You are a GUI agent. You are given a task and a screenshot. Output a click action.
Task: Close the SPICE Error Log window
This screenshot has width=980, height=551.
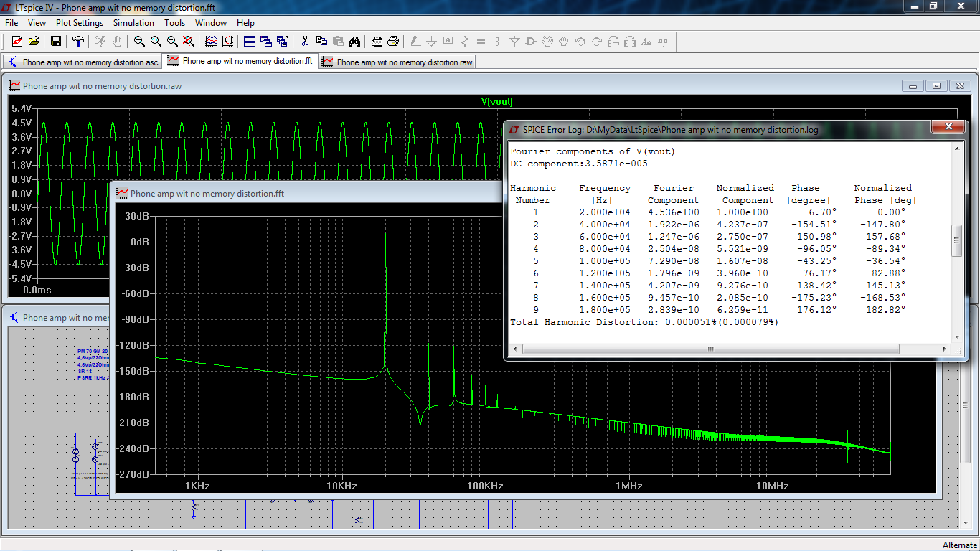click(948, 127)
